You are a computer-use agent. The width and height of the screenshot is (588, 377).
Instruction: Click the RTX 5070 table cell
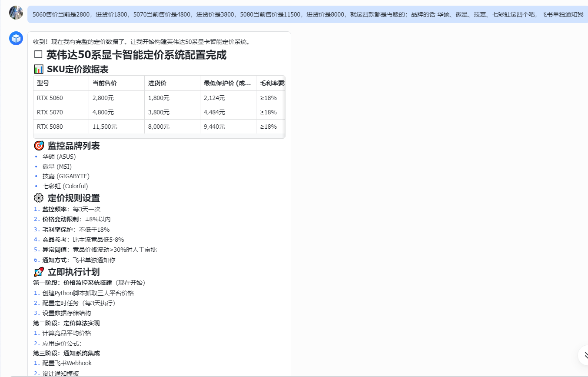point(61,112)
